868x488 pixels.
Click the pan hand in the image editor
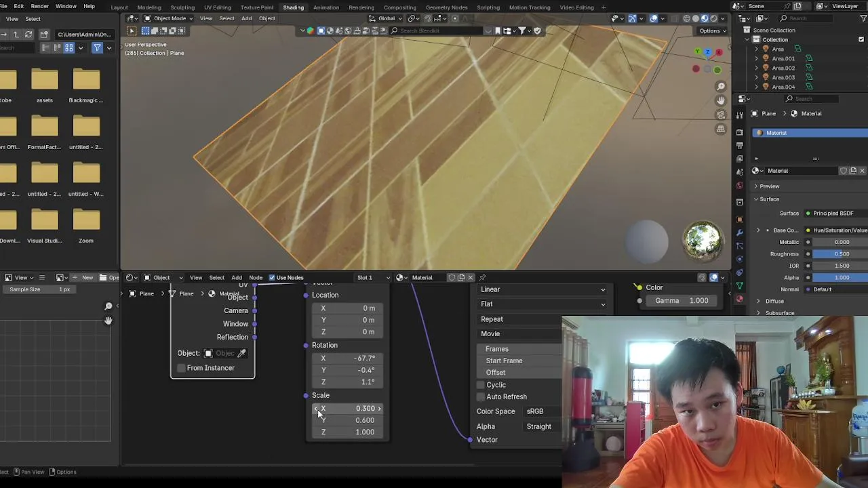108,321
